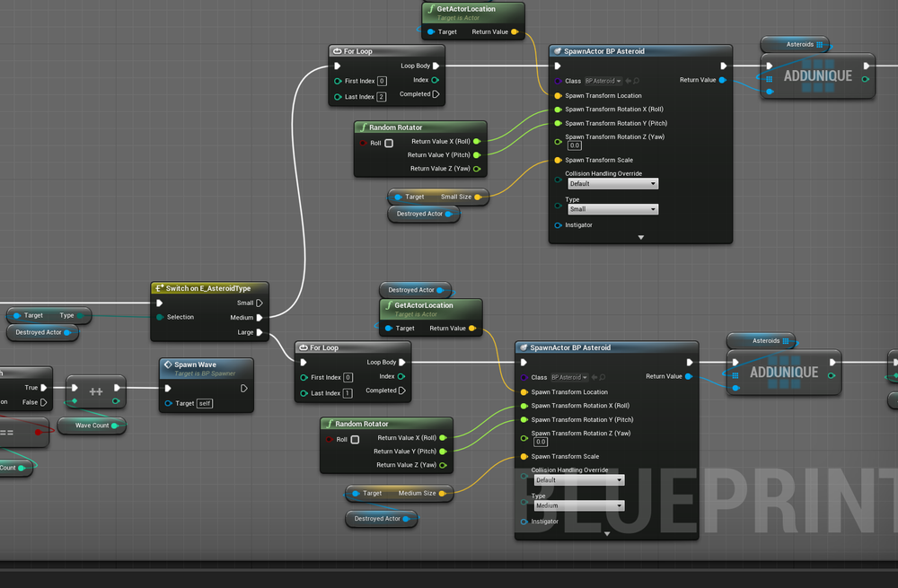Click the Instigator pin on the Medium SpawnActor
This screenshot has width=898, height=588.
coord(524,522)
